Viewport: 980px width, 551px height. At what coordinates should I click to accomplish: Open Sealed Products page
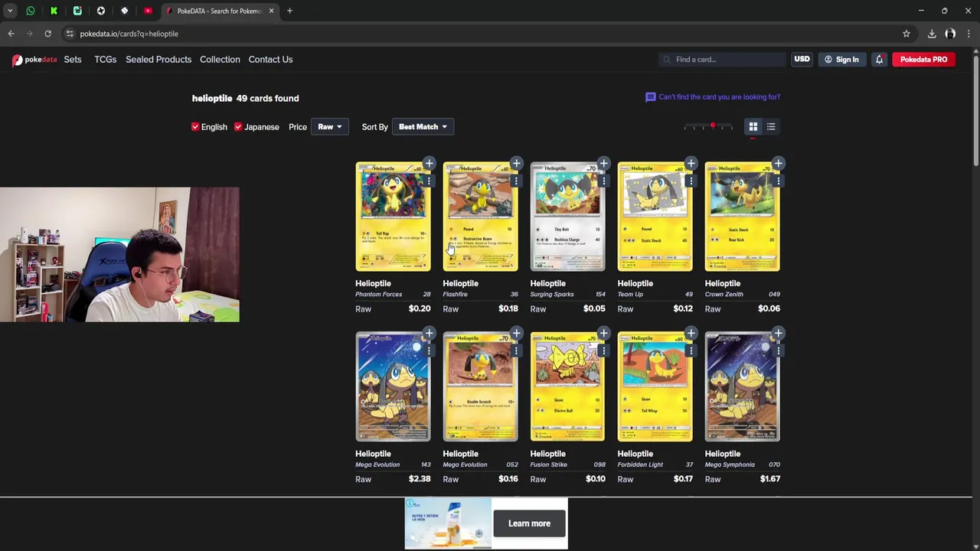[x=158, y=60]
